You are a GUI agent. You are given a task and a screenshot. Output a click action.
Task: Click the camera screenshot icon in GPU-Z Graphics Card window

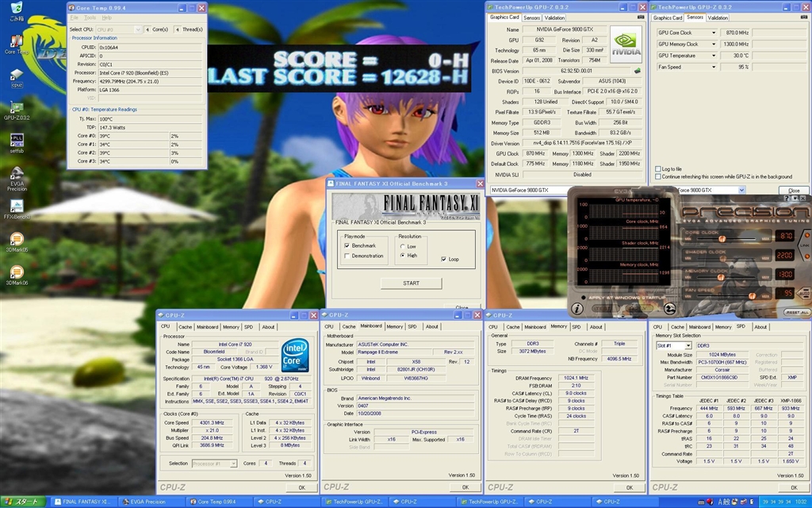click(640, 17)
